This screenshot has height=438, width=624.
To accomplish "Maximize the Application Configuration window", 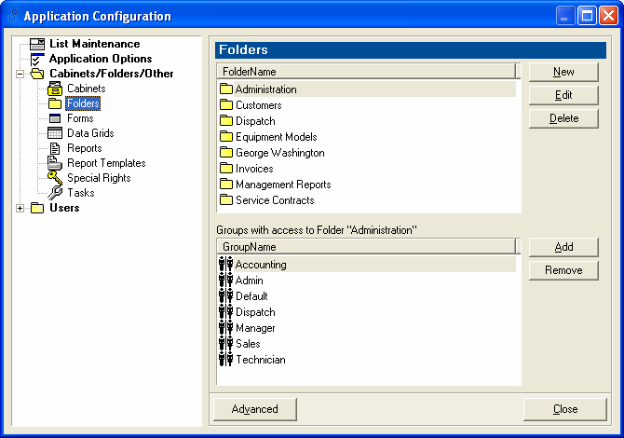I will point(587,16).
